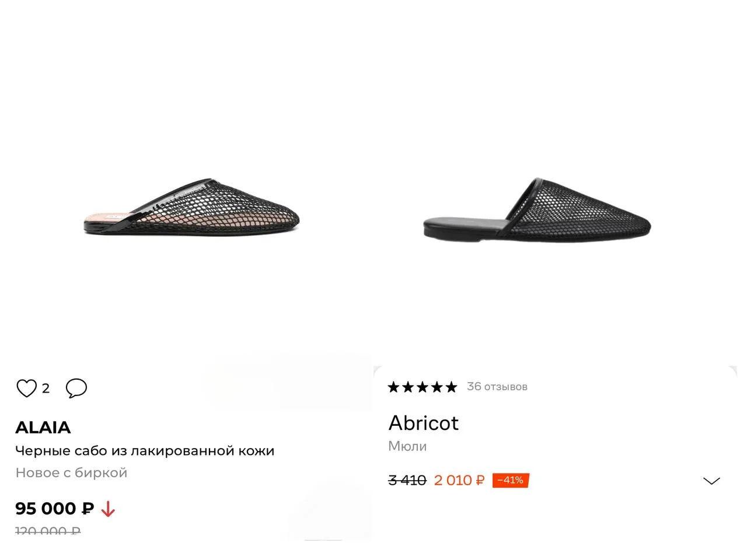This screenshot has width=747, height=560.
Task: Open the ALAIA brand name link
Action: [43, 428]
